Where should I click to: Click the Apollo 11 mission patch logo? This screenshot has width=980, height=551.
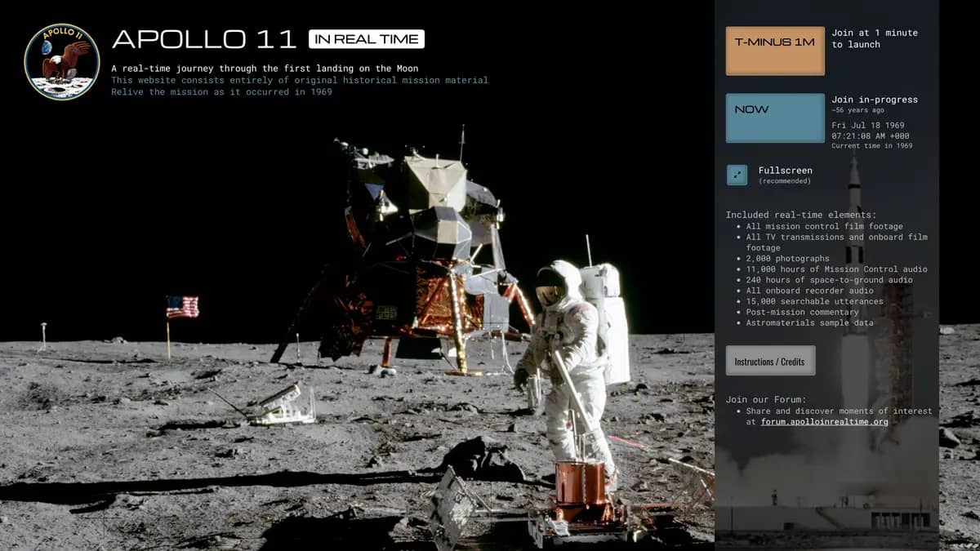pos(62,61)
